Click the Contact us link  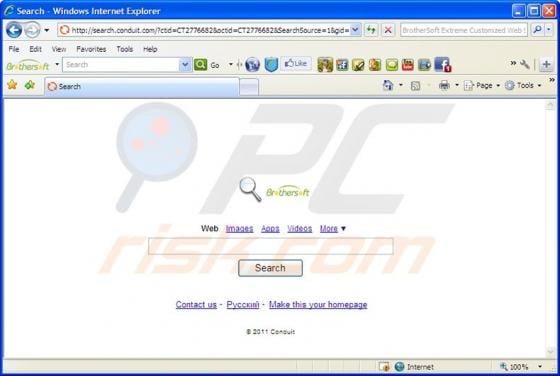click(196, 305)
